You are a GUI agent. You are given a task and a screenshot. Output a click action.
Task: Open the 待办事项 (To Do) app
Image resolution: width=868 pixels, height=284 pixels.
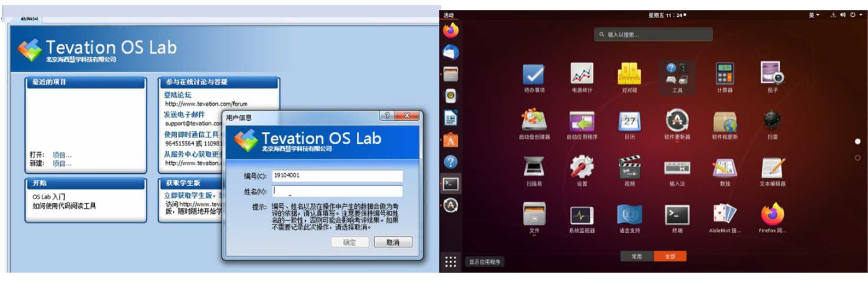[534, 75]
